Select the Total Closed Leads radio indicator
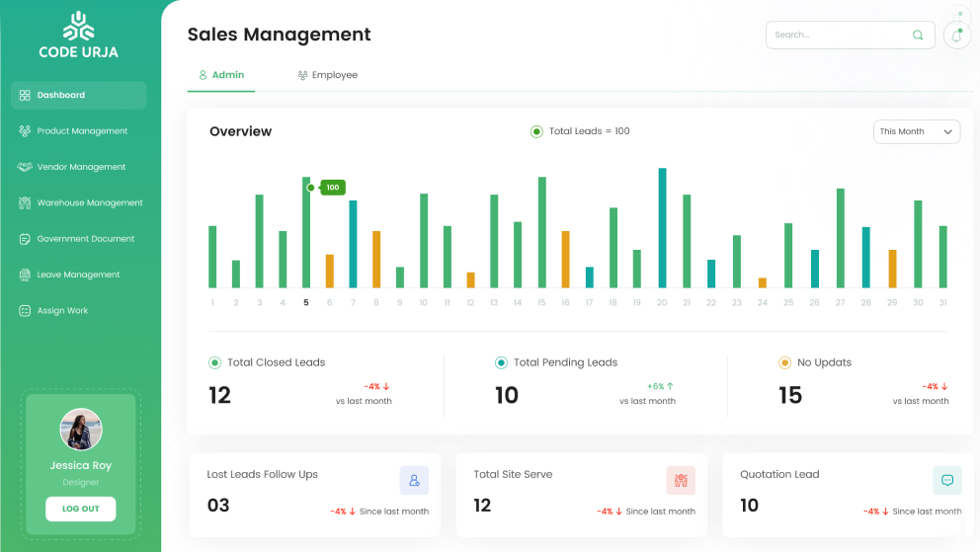This screenshot has height=552, width=980. (x=215, y=363)
